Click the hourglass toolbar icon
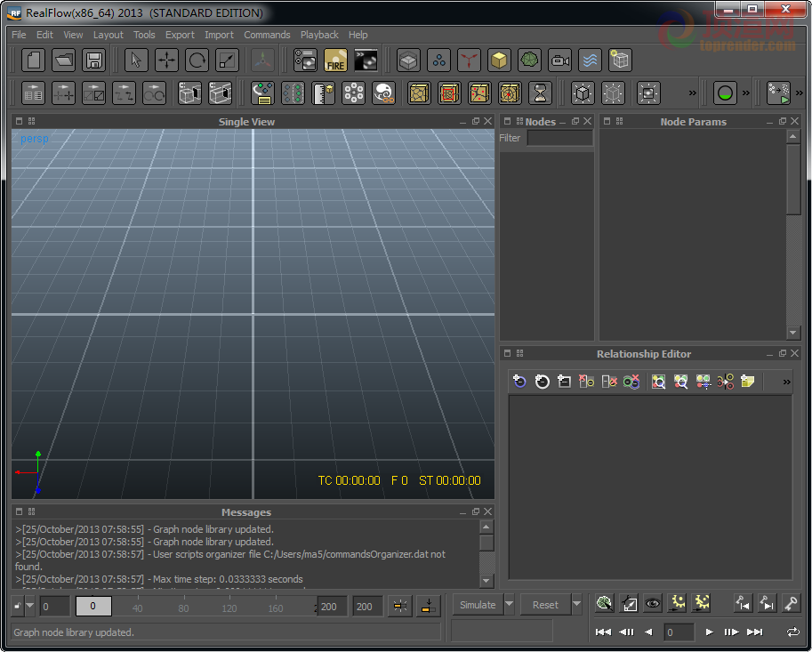812x652 pixels. pyautogui.click(x=540, y=93)
